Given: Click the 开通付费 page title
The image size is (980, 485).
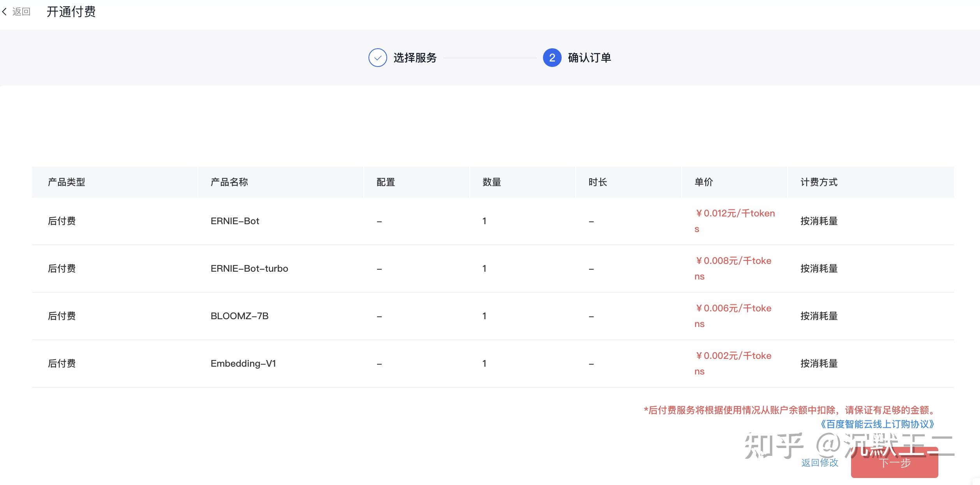Looking at the screenshot, I should (71, 12).
